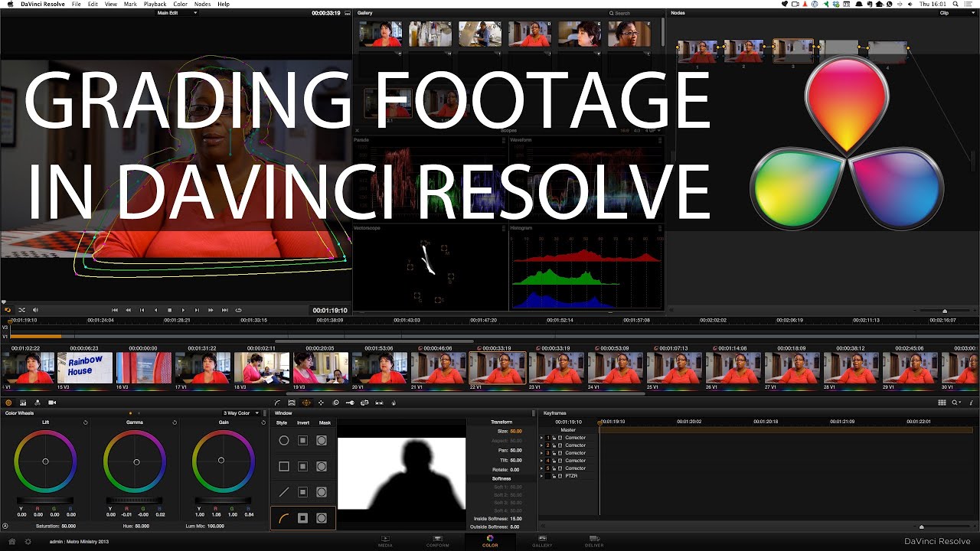Select the curve power window style
The image size is (980, 551).
point(283,518)
